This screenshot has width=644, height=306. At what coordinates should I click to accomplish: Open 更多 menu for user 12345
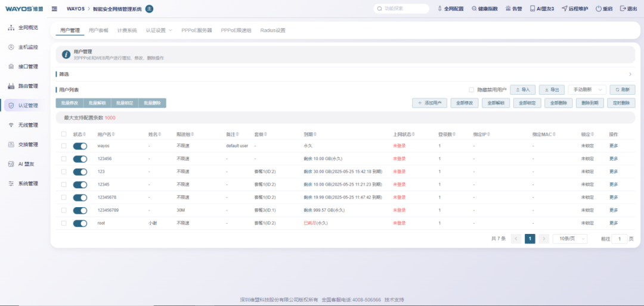pyautogui.click(x=614, y=184)
